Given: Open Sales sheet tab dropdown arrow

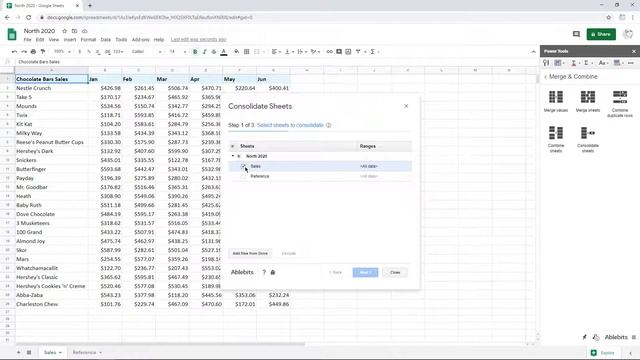Looking at the screenshot, I should click(60, 353).
